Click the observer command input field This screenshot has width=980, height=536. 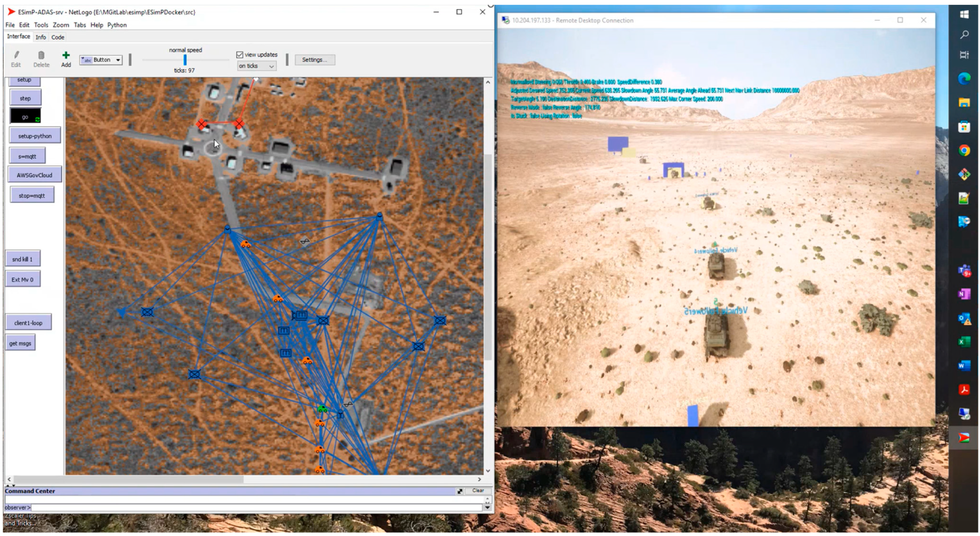coord(257,507)
